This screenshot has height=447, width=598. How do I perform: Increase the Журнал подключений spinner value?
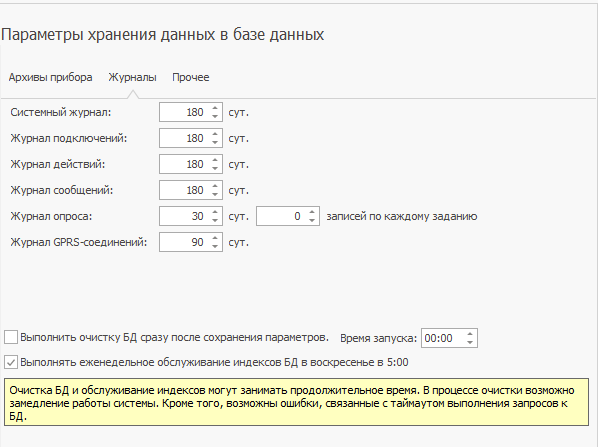(215, 134)
